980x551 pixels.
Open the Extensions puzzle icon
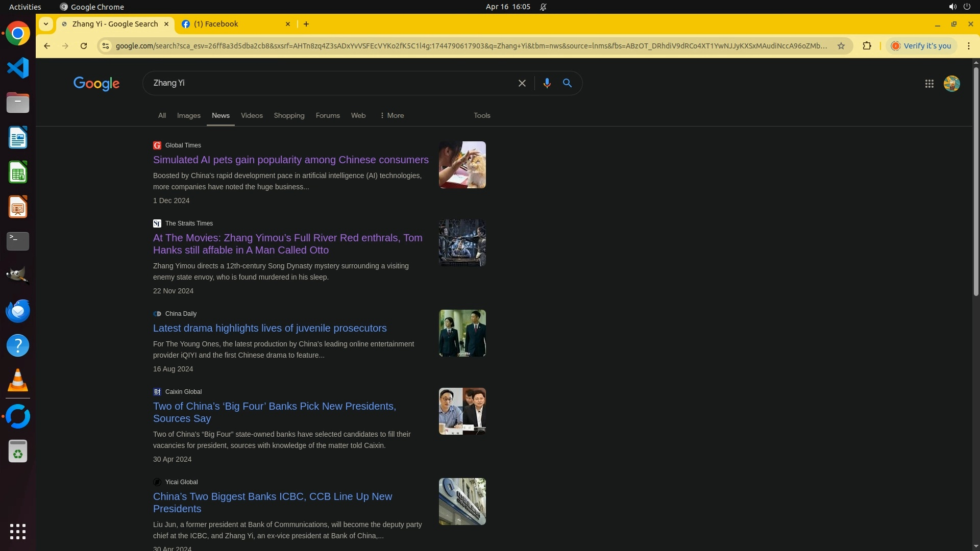[867, 46]
